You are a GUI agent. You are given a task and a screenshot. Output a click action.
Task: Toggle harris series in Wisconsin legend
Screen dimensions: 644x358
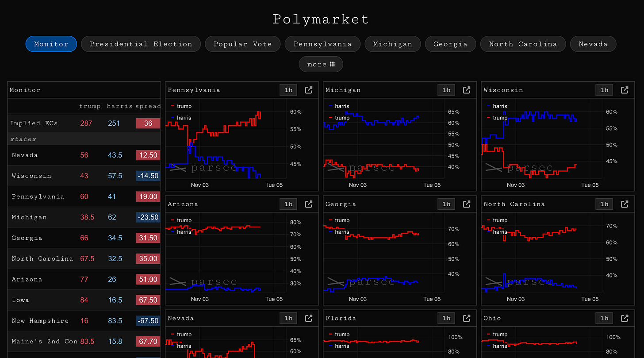(x=497, y=106)
